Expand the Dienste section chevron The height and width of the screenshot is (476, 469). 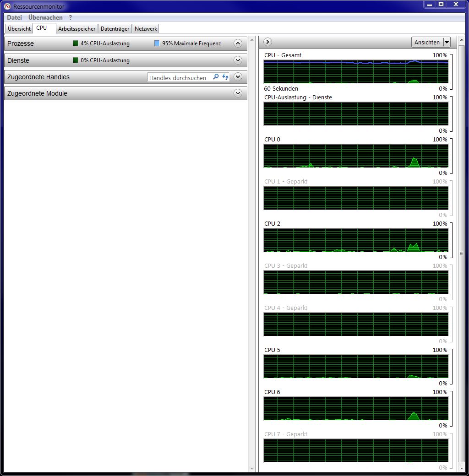point(238,60)
